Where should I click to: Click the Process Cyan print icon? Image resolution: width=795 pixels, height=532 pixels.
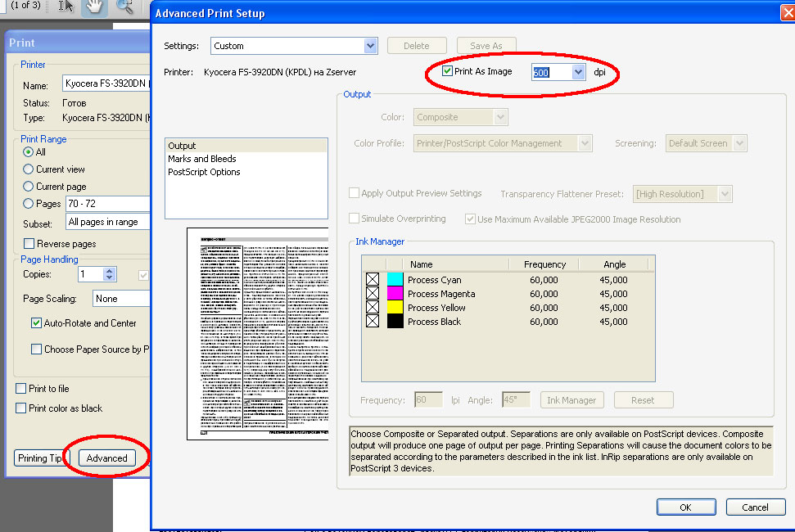373,280
